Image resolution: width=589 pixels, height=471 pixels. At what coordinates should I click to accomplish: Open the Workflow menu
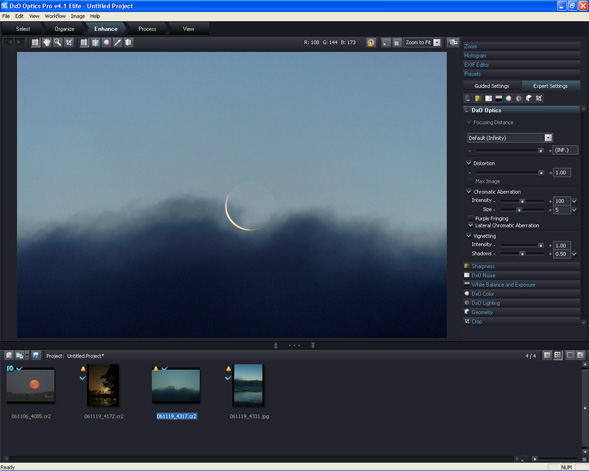pyautogui.click(x=55, y=16)
